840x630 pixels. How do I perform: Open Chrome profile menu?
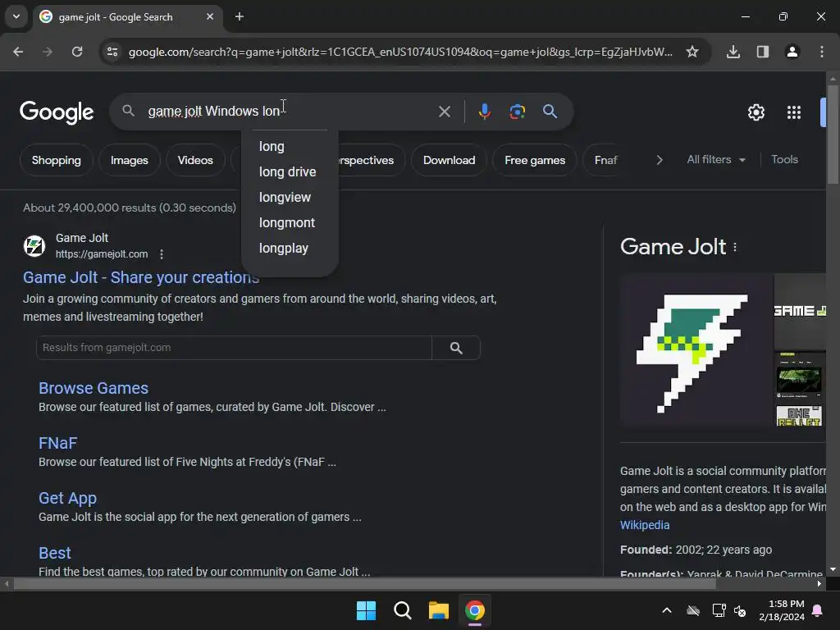point(792,52)
